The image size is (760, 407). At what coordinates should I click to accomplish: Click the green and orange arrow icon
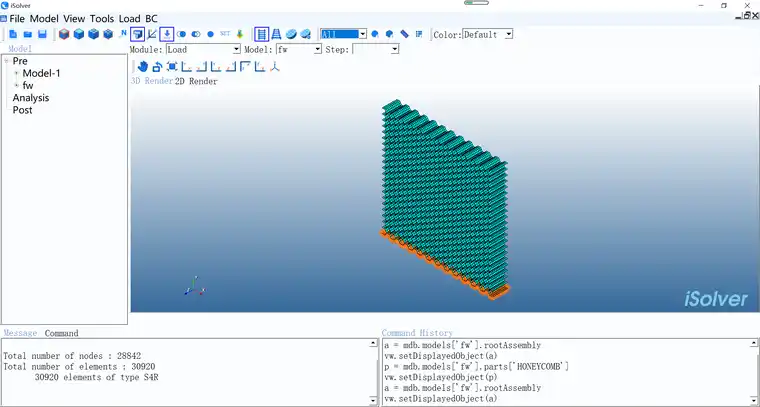(x=239, y=34)
